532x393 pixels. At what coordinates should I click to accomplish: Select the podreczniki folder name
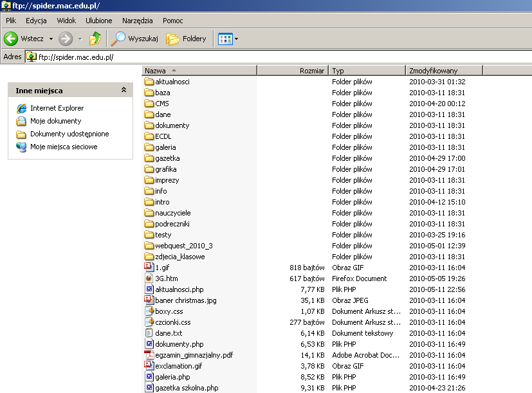coord(172,224)
